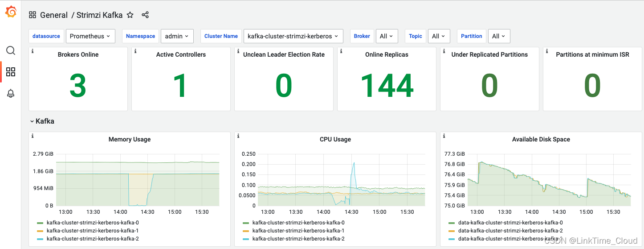644x249 pixels.
Task: Open the Prometheus datasource dropdown
Action: click(90, 36)
